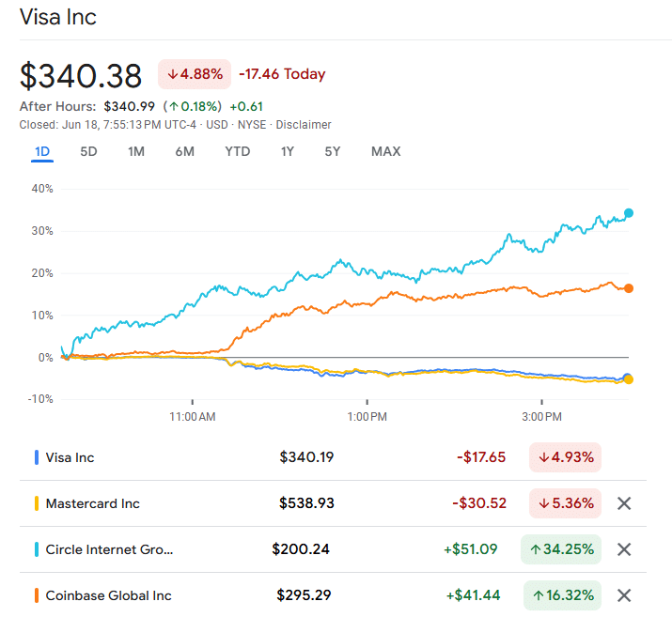Show the 5Y chart range
This screenshot has width=672, height=617.
[x=332, y=151]
